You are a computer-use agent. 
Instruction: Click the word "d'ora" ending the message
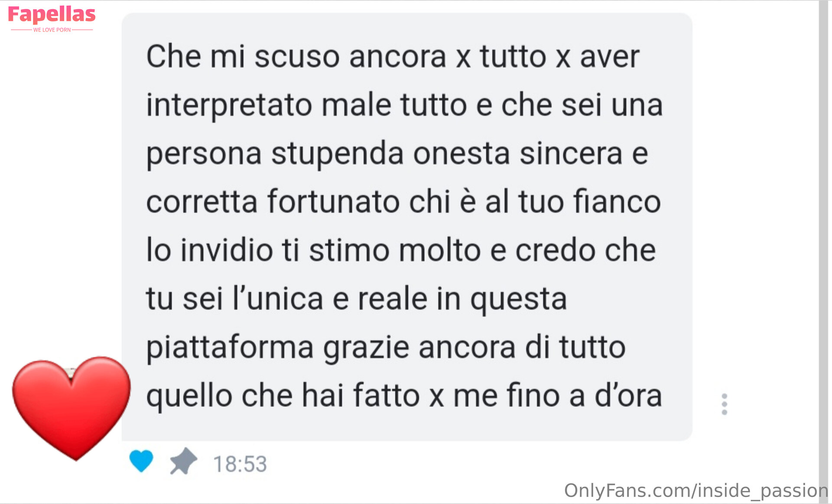click(x=628, y=395)
